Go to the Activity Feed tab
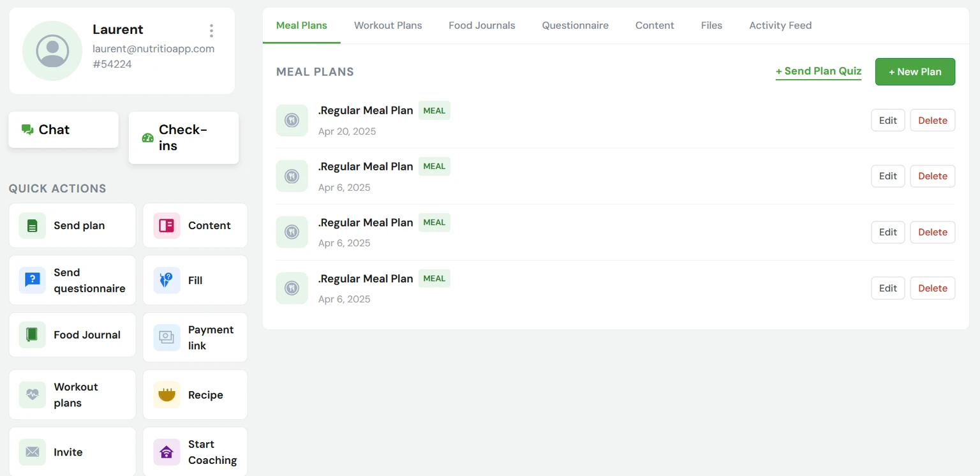The width and height of the screenshot is (980, 476). coord(780,26)
